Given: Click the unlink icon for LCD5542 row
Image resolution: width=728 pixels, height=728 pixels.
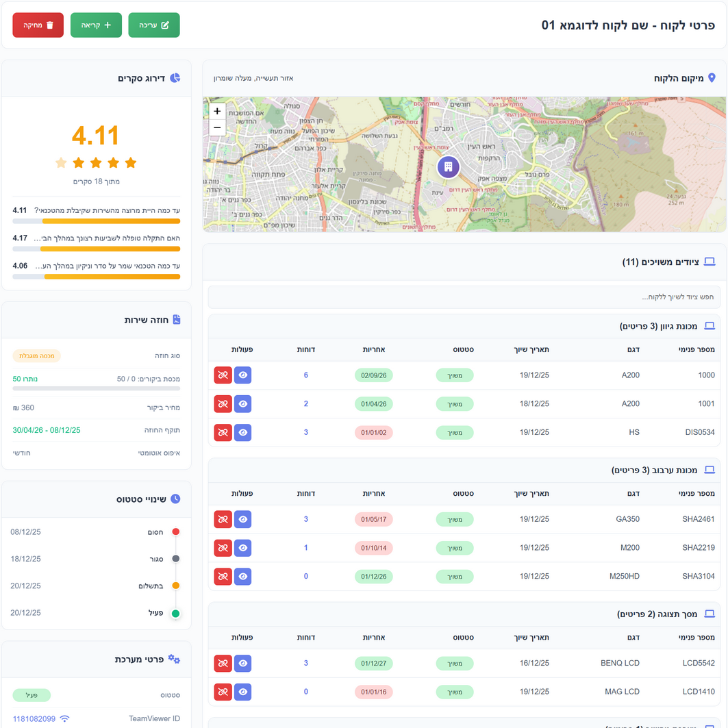Looking at the screenshot, I should [x=223, y=663].
